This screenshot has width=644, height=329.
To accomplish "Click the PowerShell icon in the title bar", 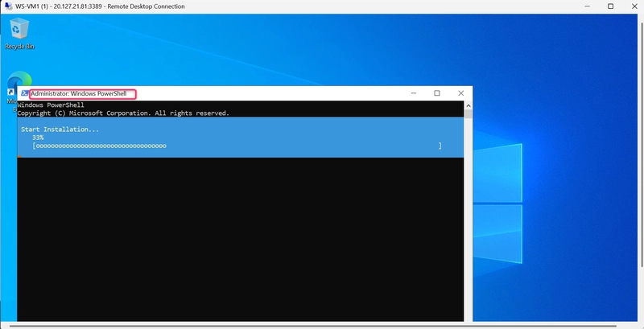I will coord(25,93).
